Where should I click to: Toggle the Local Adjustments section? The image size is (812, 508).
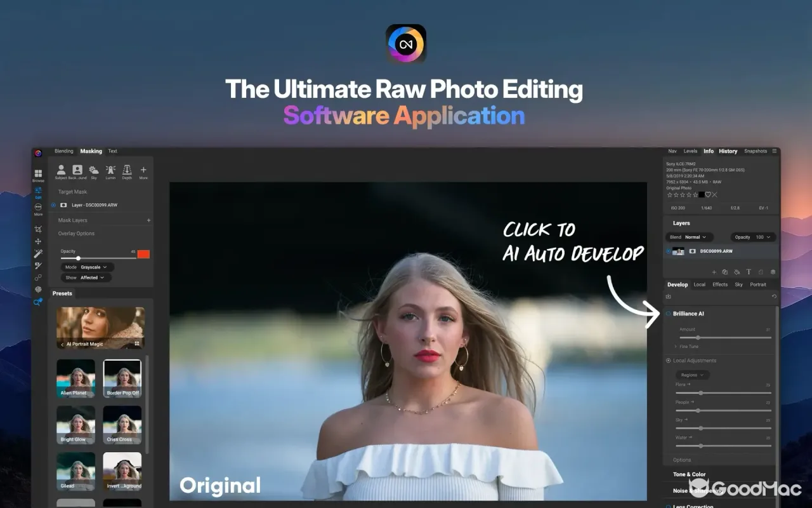[x=669, y=361]
